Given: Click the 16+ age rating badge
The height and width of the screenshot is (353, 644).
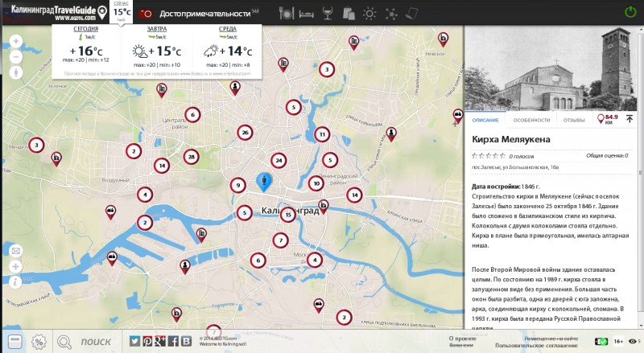Looking at the screenshot, I should pos(618,342).
